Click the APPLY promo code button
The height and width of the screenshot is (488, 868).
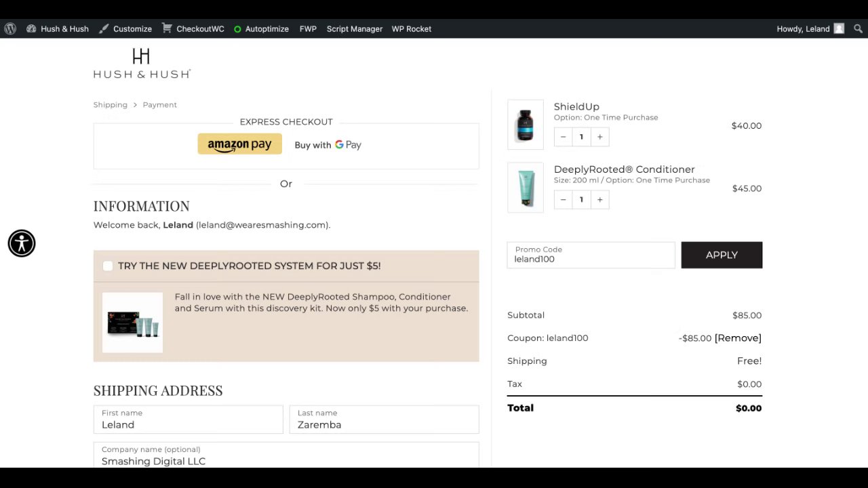(722, 255)
